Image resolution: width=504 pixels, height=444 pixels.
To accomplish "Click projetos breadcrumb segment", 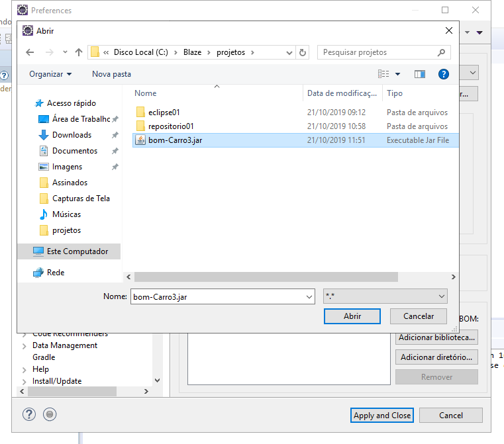I will pos(230,52).
